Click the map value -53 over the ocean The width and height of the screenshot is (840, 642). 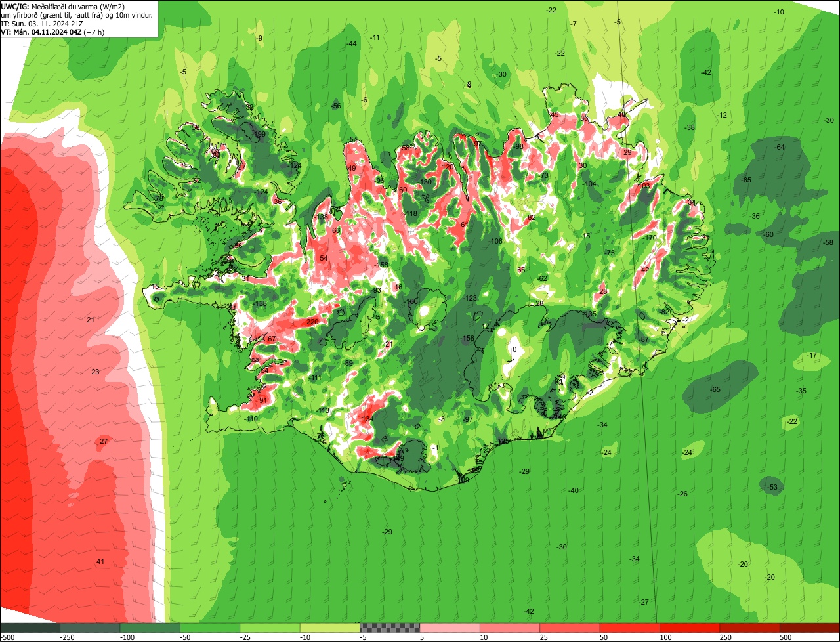point(772,487)
